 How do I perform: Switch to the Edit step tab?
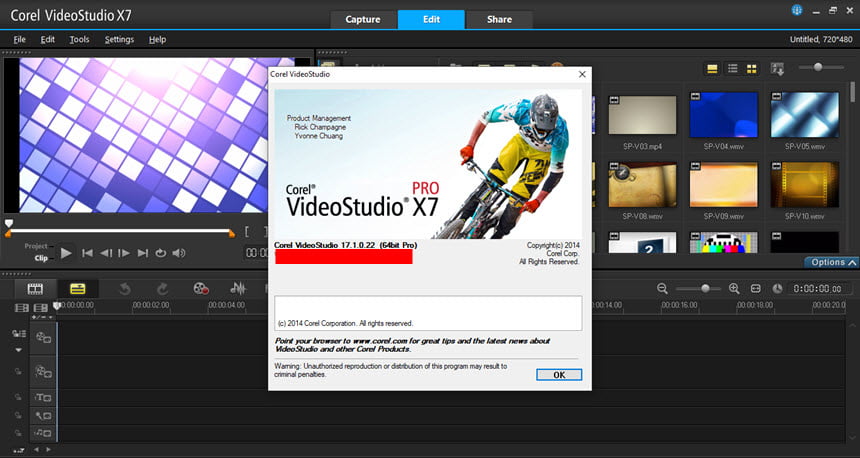click(432, 19)
